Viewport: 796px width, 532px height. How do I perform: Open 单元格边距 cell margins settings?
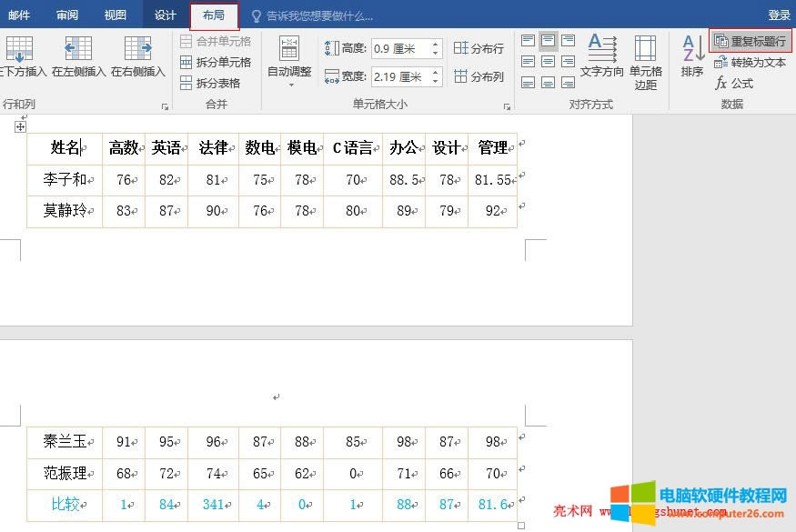(648, 60)
